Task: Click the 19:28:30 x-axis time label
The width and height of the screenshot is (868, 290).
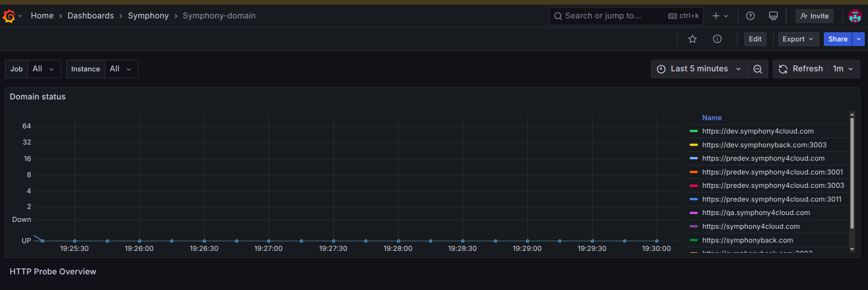Action: (463, 249)
